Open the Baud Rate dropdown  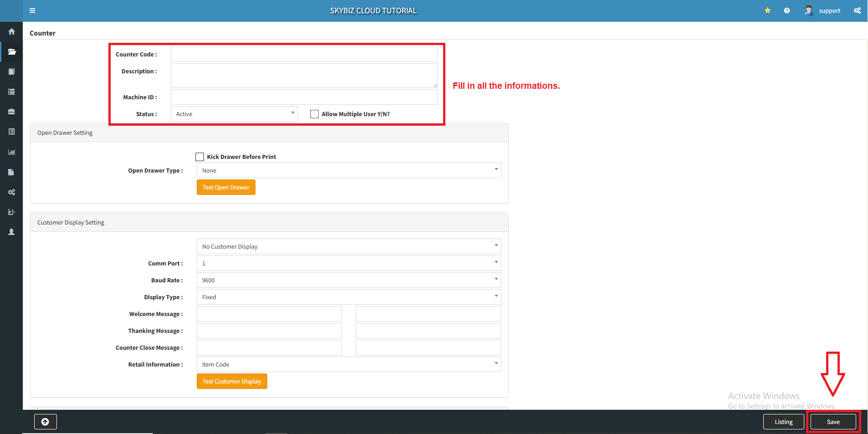point(349,280)
